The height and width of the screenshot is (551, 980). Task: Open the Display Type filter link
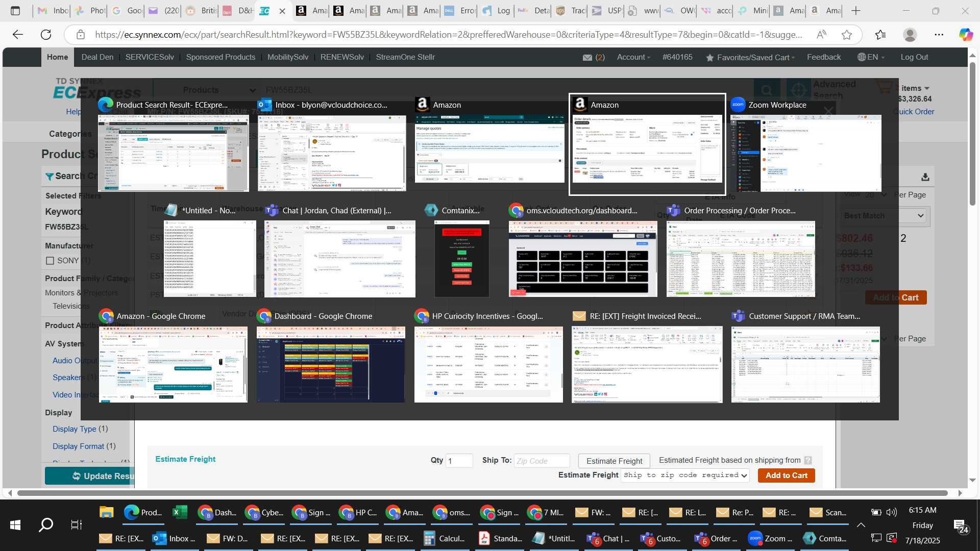pos(75,429)
